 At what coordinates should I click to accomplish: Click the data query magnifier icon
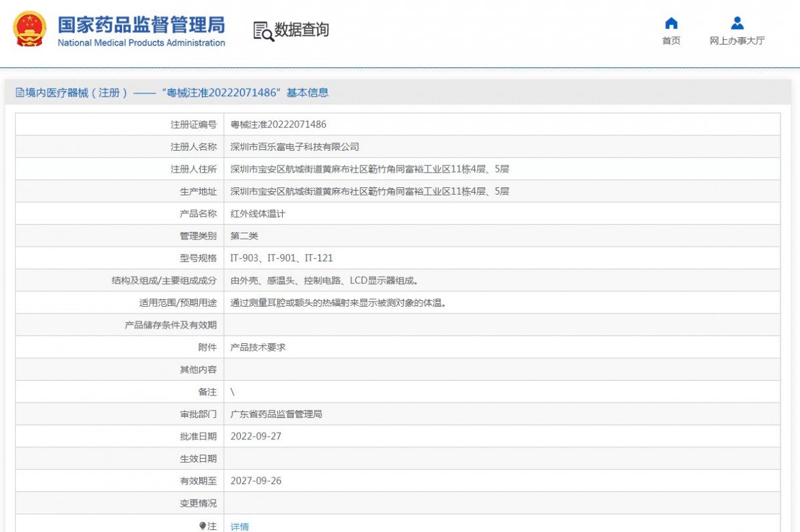[x=263, y=31]
